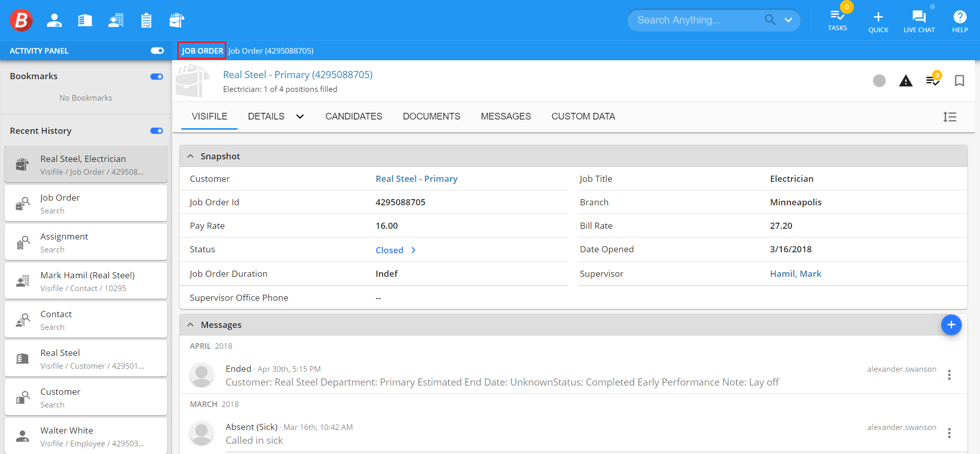Bookmark this job order

point(960,81)
